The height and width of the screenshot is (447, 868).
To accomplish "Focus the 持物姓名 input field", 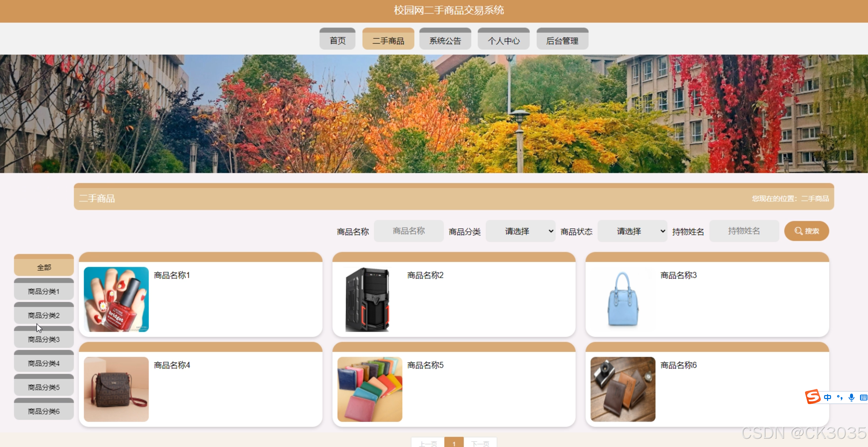I will click(744, 231).
